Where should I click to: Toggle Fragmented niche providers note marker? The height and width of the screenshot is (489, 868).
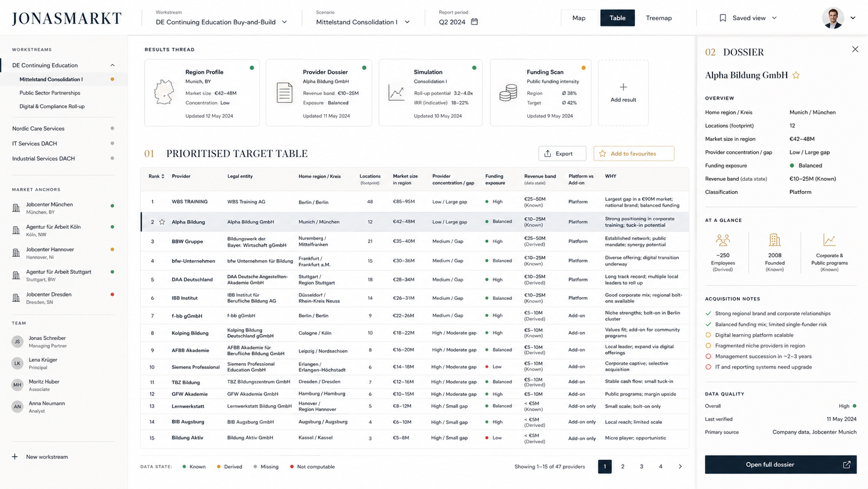[708, 346]
